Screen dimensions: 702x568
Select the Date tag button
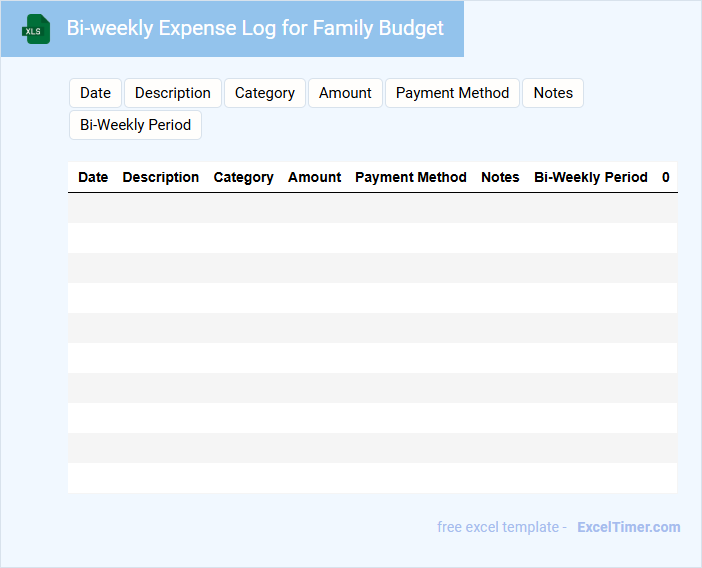point(95,93)
